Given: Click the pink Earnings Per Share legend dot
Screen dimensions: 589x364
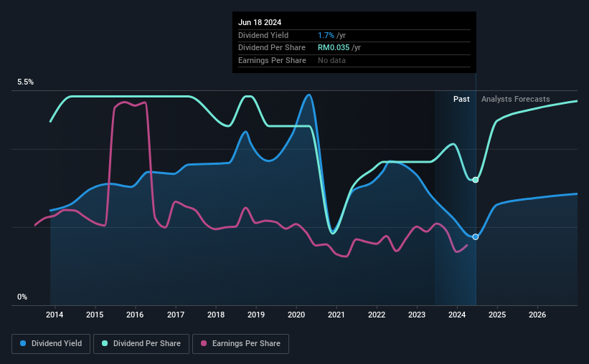Looking at the screenshot, I should [x=204, y=343].
